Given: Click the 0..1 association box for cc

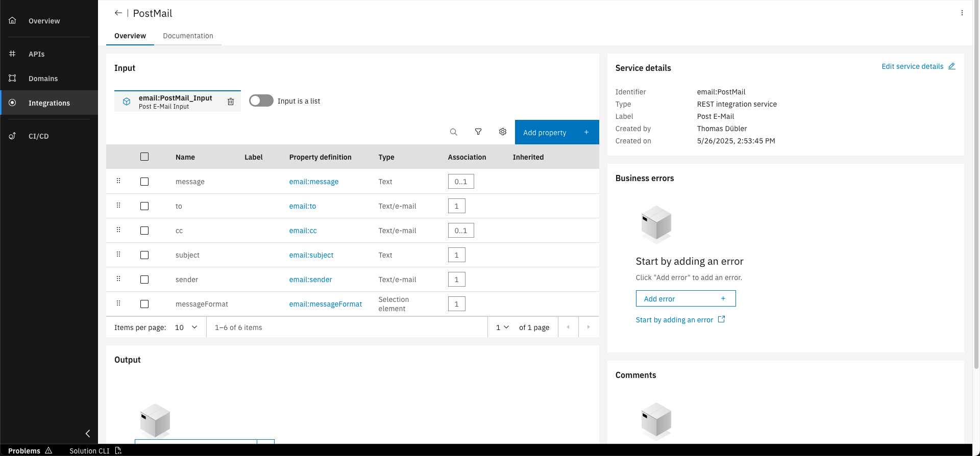Looking at the screenshot, I should 461,231.
